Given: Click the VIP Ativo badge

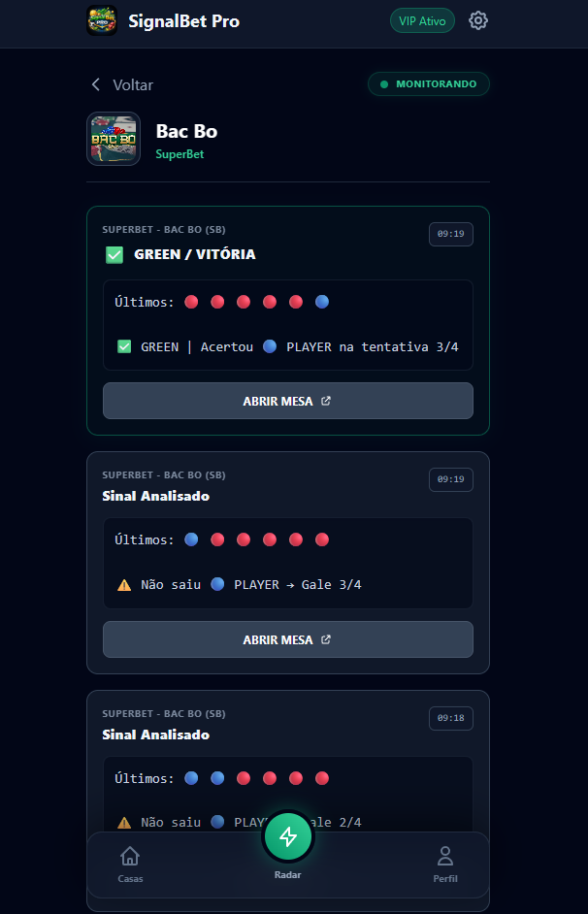Looking at the screenshot, I should pos(422,19).
